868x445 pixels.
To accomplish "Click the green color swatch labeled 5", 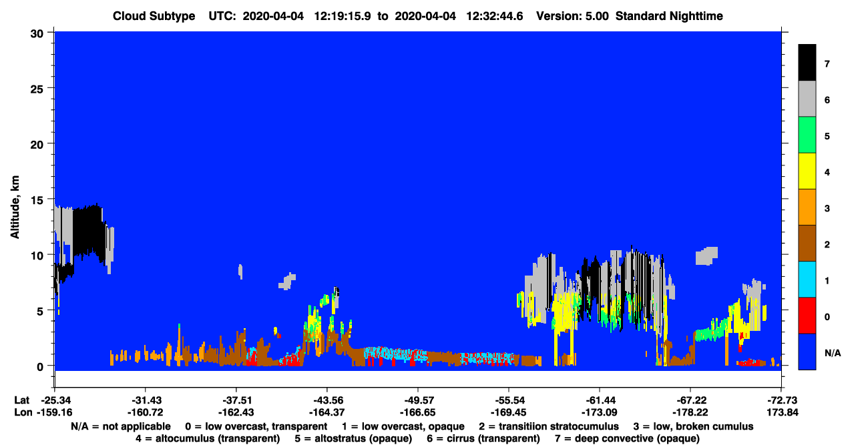I will 807,135.
